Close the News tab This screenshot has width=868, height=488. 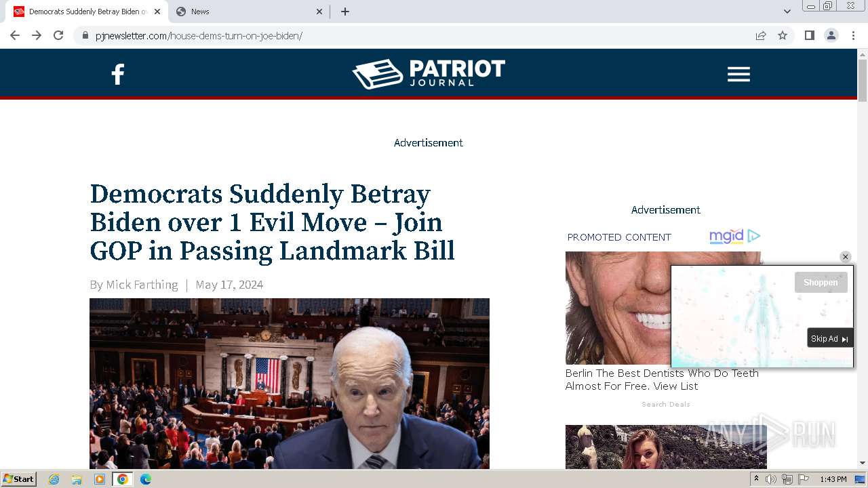(x=320, y=12)
